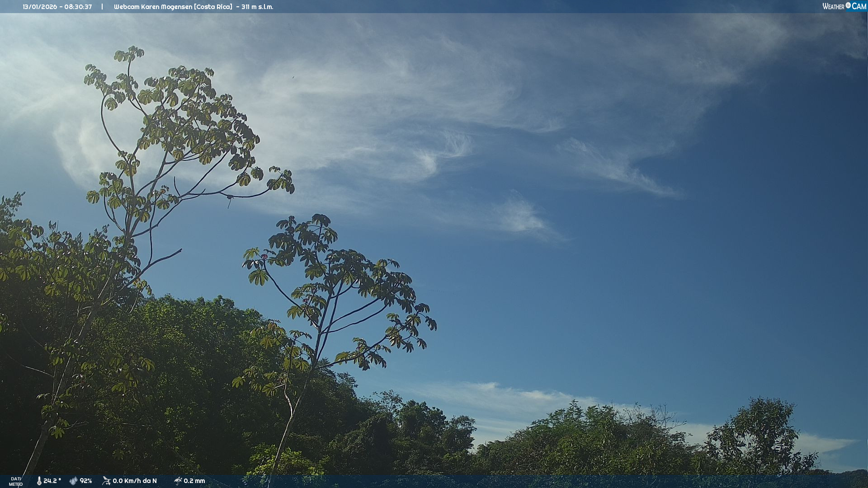The image size is (868, 488).
Task: Click the sun dot in WeatherCAM logo
Action: coord(848,5)
